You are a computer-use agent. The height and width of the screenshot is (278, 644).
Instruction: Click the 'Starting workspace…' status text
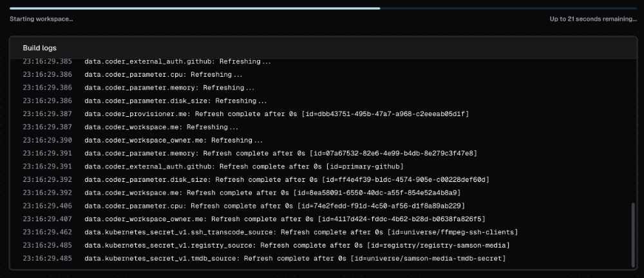click(41, 19)
